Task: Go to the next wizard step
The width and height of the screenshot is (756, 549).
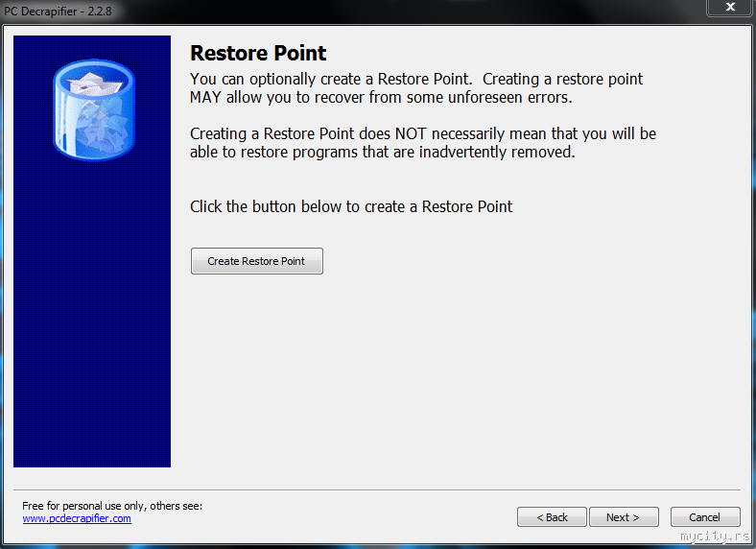Action: [x=624, y=517]
